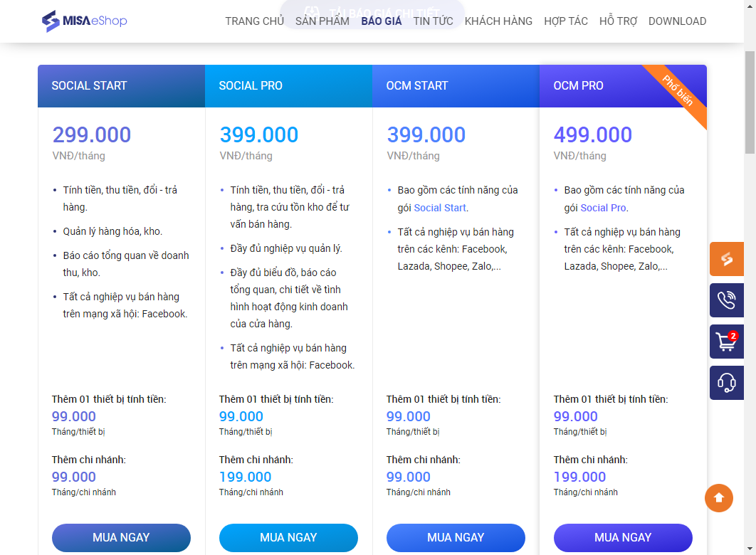This screenshot has height=555, width=756.
Task: Open the shopping cart with 2 items
Action: [726, 342]
